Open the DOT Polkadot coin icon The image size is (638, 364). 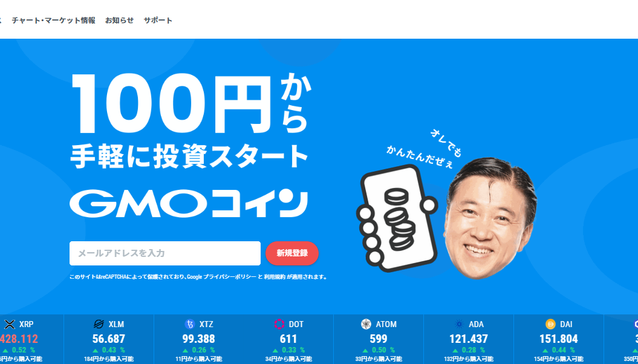click(279, 324)
